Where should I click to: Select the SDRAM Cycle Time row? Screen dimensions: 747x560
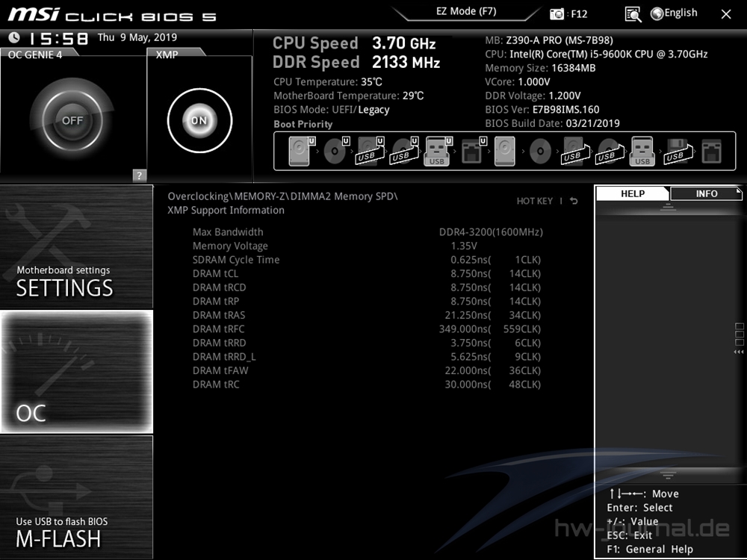tap(367, 260)
